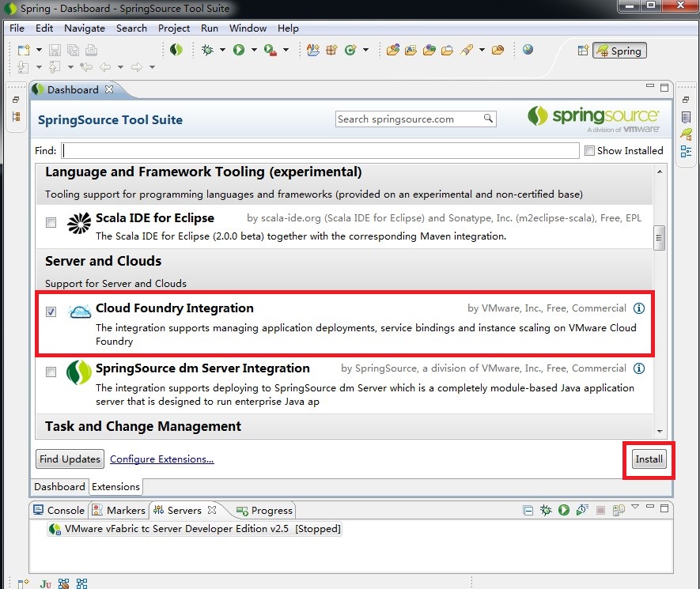
Task: Uncheck the Cloud Foundry Integration checkbox
Action: pos(51,311)
